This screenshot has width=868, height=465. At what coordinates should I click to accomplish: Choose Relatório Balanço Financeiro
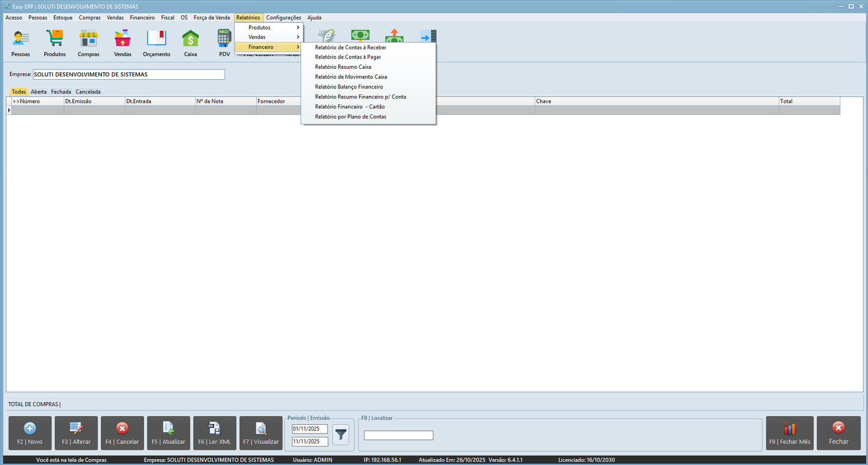pyautogui.click(x=349, y=87)
